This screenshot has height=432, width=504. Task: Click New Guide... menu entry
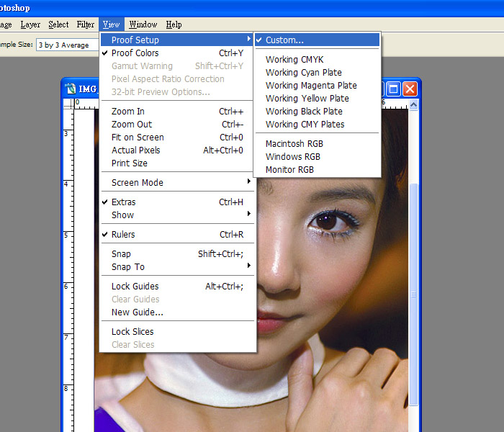(137, 312)
